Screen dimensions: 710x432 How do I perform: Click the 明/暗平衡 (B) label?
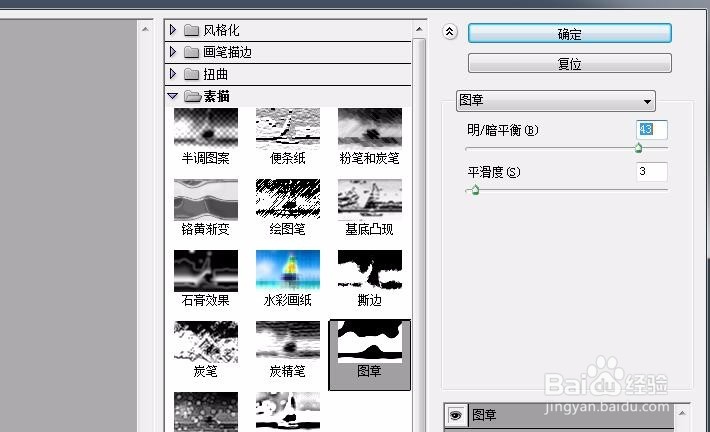pyautogui.click(x=503, y=130)
